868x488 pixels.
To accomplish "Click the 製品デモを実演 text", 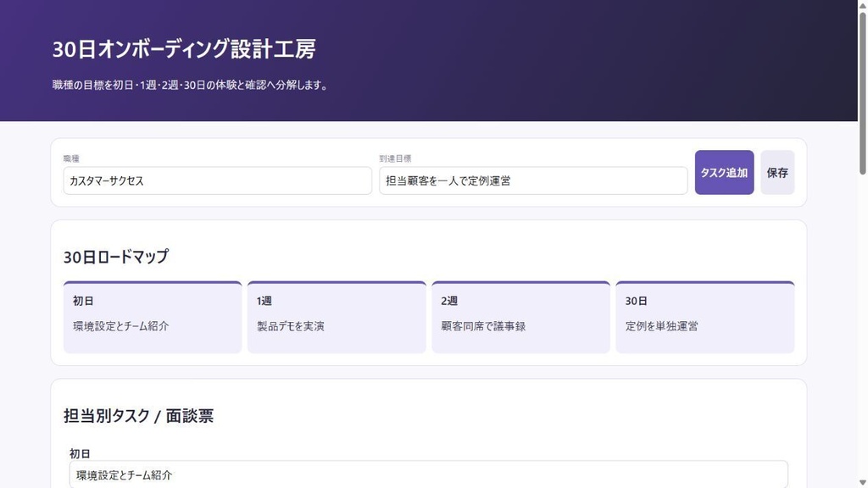I will 291,326.
